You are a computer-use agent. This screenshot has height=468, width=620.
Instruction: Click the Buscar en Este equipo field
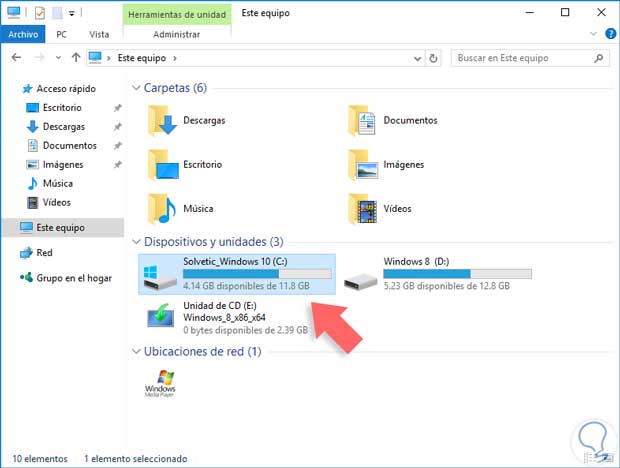click(x=530, y=58)
